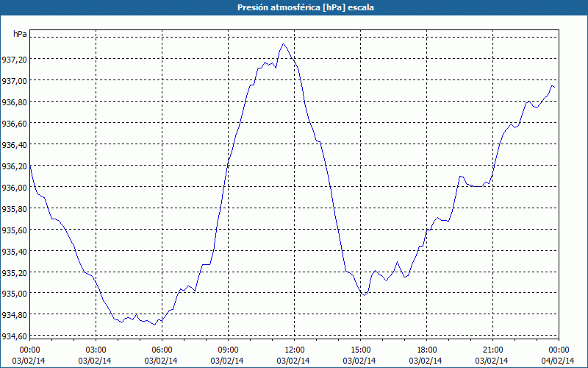Click the 'hPa' unit label
The image size is (588, 368).
(20, 34)
